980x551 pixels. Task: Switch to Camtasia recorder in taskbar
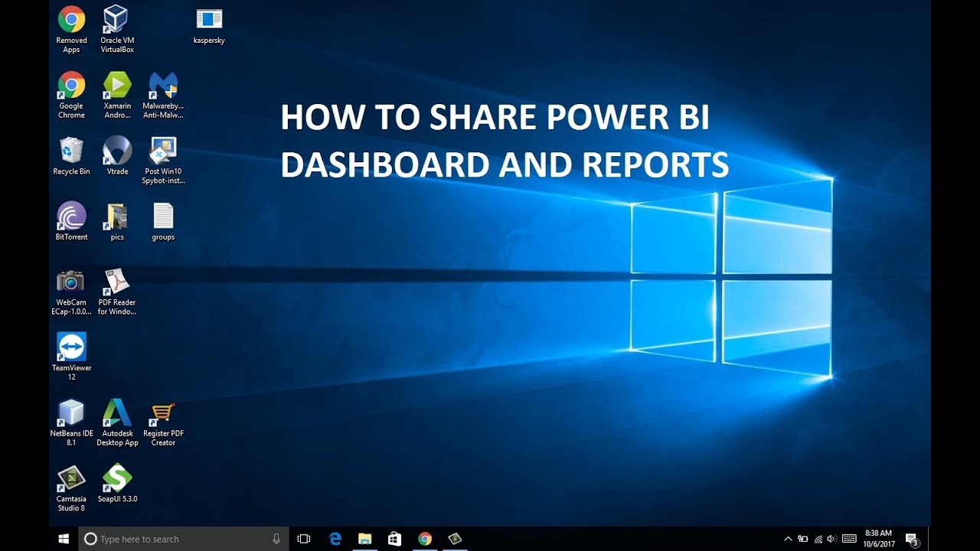point(455,539)
